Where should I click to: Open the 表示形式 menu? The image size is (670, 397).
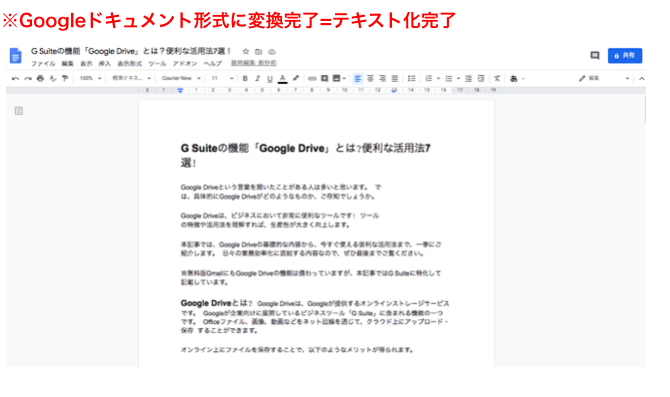129,64
